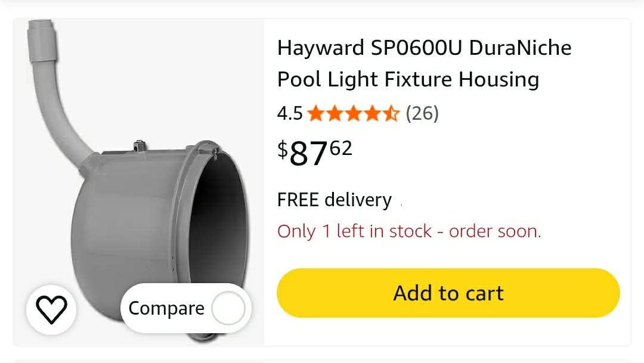
Task: Click the $87 price amount
Action: pyautogui.click(x=308, y=154)
